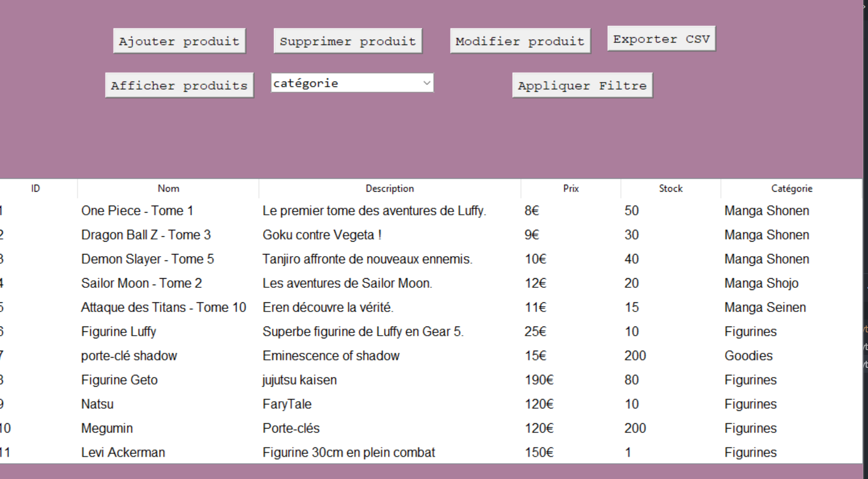The image size is (868, 479).
Task: Click the 8€ price cell
Action: click(532, 211)
